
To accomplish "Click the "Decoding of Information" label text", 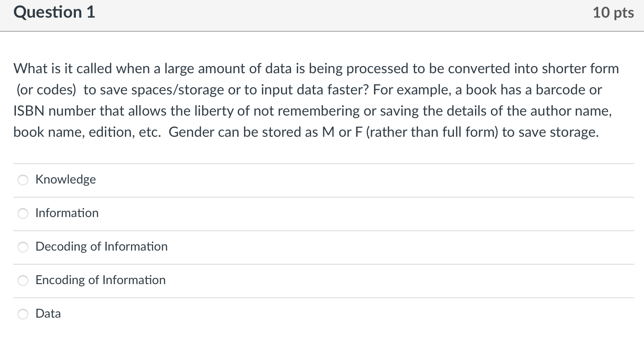I will pos(101,247).
